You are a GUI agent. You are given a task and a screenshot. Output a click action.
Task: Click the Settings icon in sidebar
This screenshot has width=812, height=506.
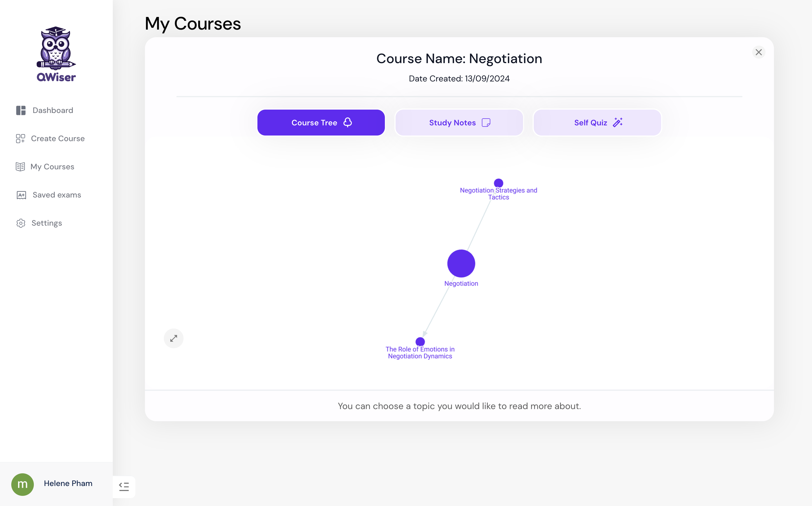20,223
